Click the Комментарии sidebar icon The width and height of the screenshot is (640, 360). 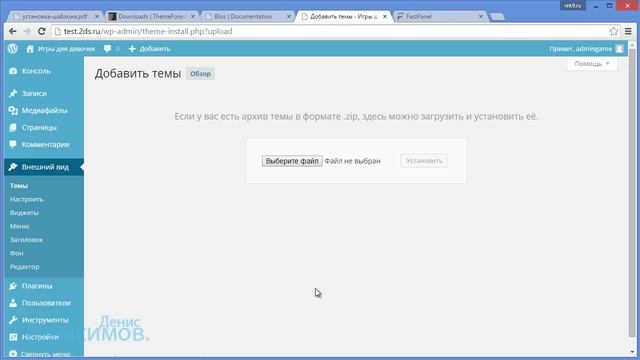[13, 144]
